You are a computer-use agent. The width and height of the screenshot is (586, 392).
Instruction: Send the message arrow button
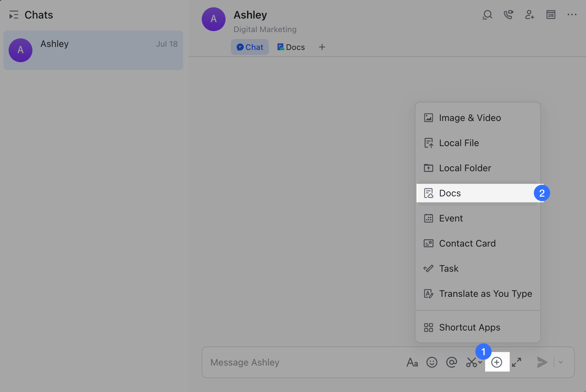542,362
